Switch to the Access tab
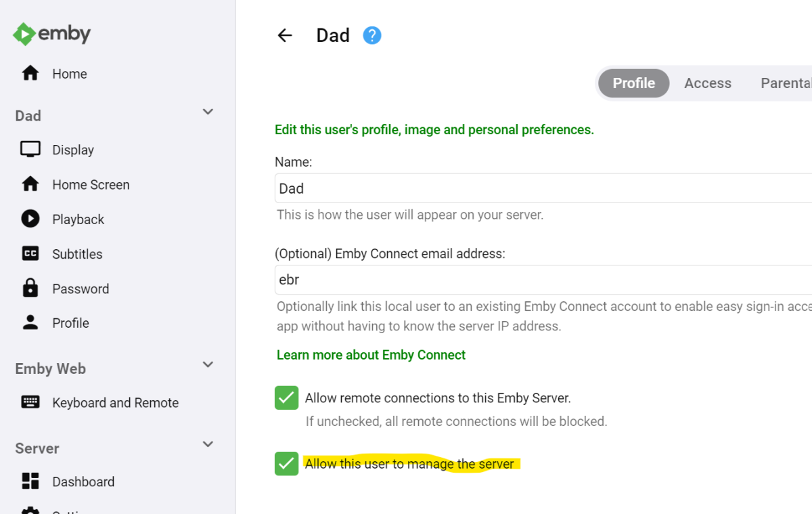The image size is (812, 514). coord(707,83)
